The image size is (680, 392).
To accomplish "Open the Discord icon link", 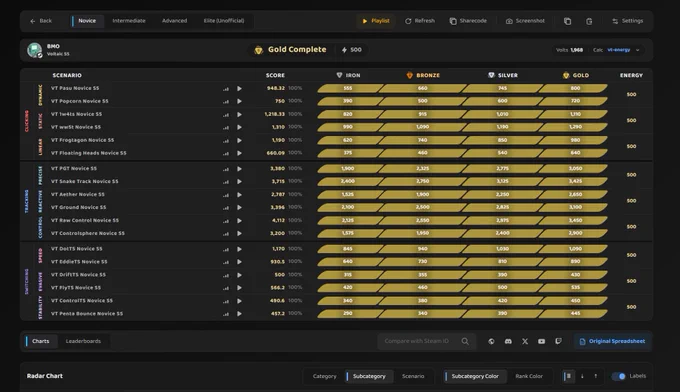I will 508,342.
